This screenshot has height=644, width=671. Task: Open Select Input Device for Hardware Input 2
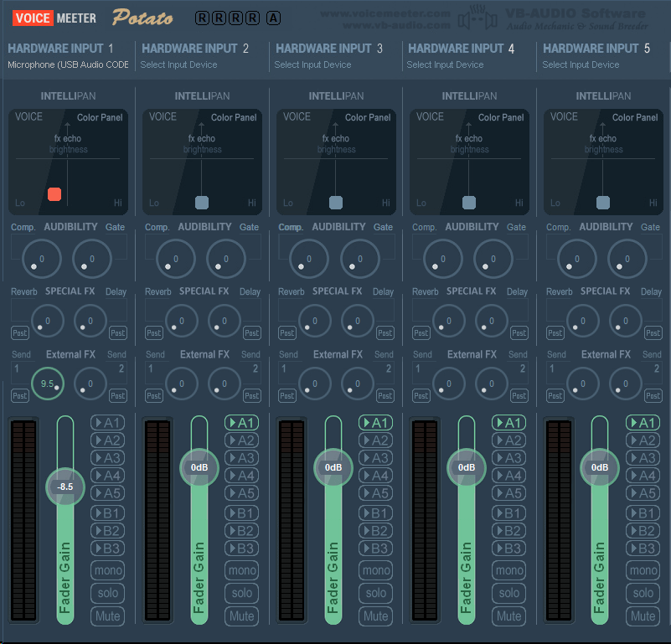179,64
